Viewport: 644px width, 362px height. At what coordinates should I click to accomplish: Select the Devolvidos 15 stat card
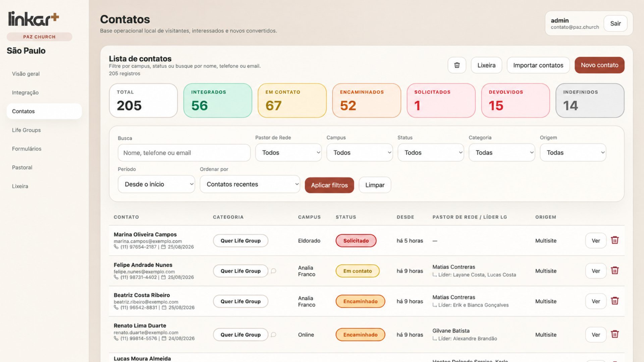coord(516,101)
